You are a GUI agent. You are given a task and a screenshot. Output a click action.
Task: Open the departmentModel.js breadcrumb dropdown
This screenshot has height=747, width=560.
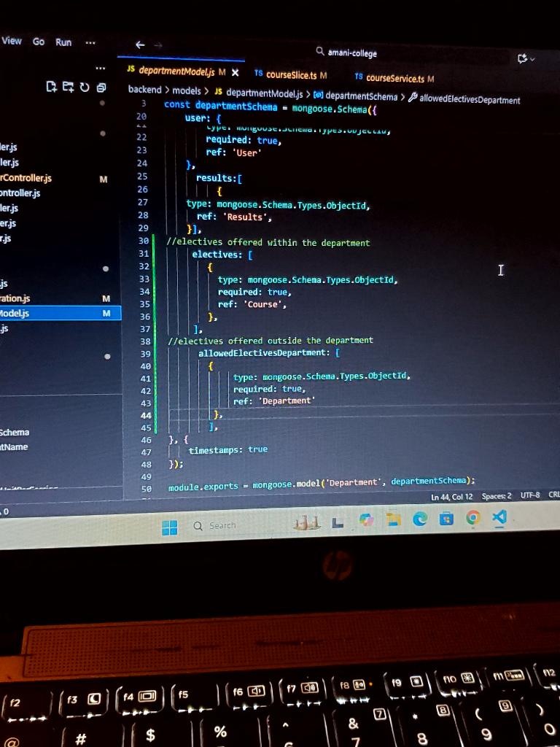(259, 93)
